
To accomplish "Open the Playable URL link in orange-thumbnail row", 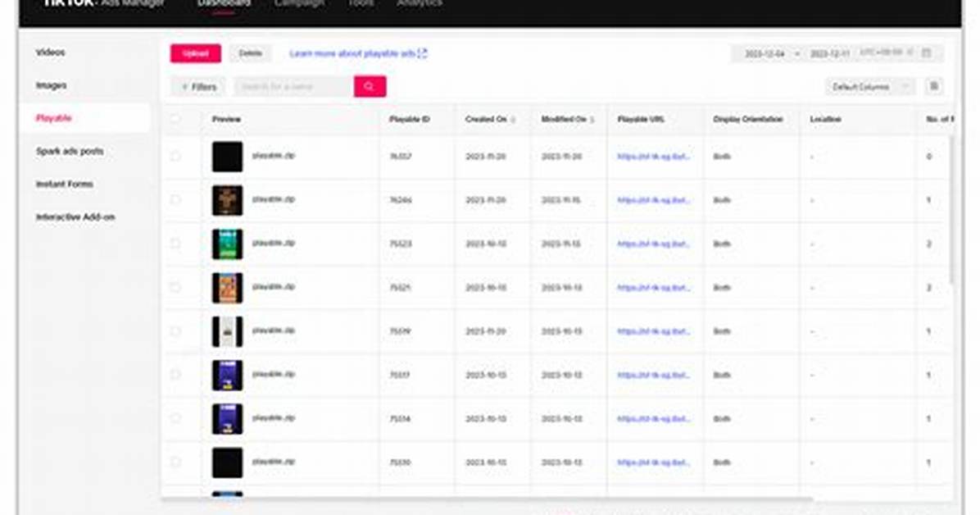I will coord(654,288).
